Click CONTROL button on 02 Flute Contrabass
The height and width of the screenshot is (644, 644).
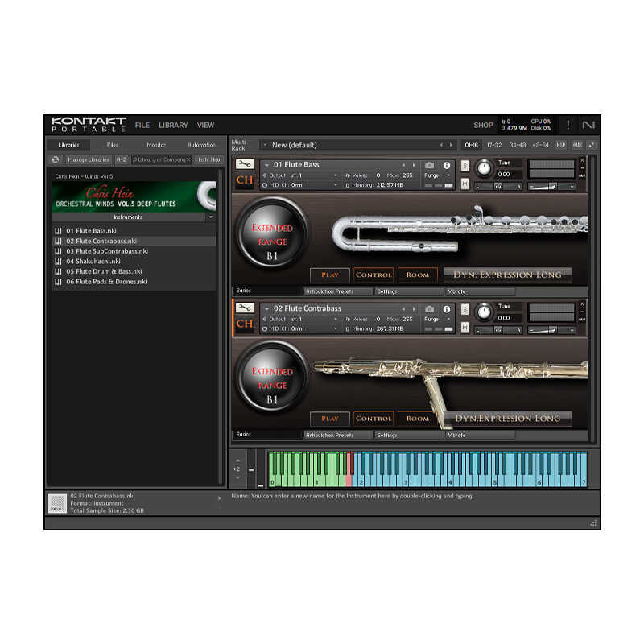point(374,419)
